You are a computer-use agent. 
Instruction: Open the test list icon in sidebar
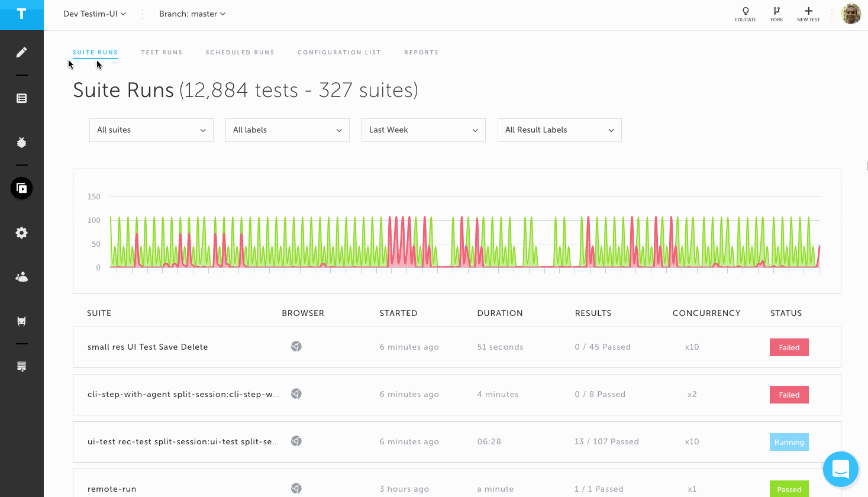click(21, 98)
